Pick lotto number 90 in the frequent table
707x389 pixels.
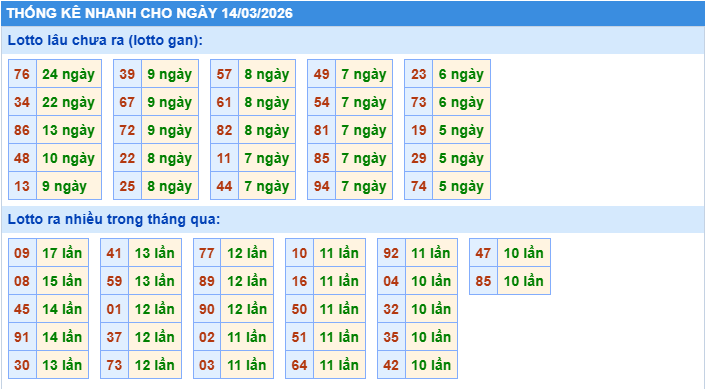(207, 309)
